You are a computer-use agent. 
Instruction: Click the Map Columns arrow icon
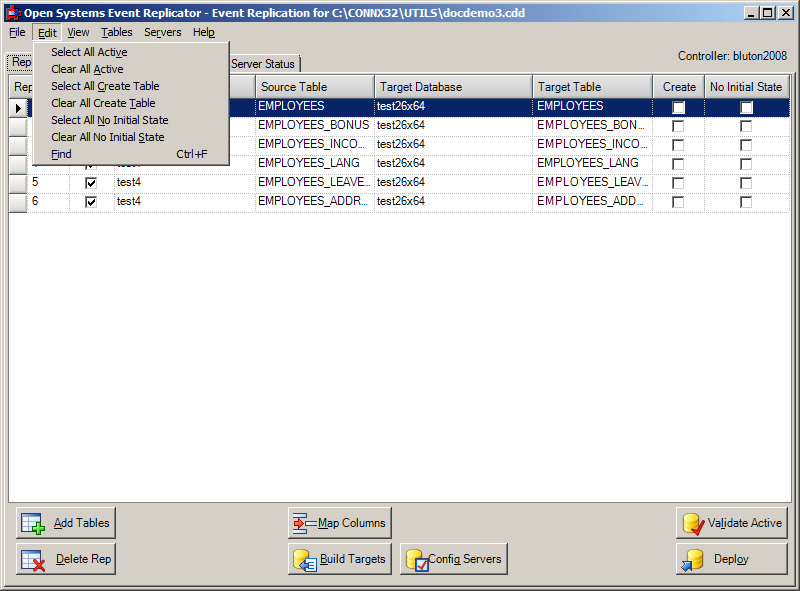[303, 522]
